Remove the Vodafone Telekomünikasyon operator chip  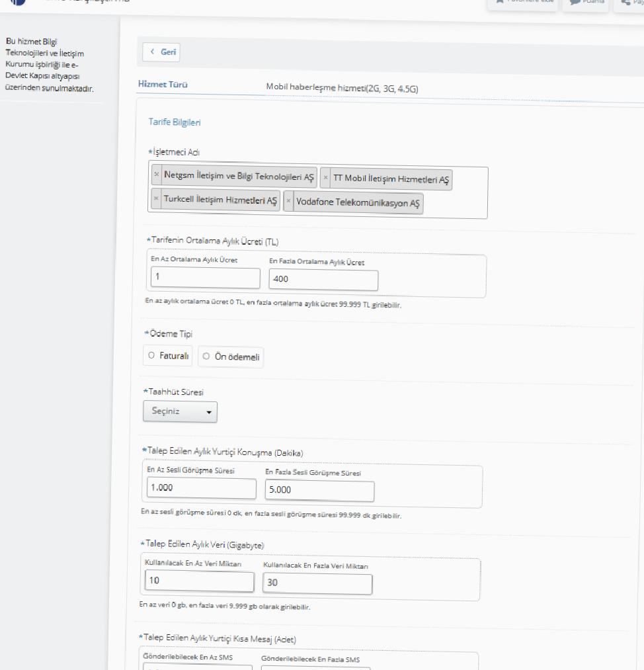click(x=289, y=200)
